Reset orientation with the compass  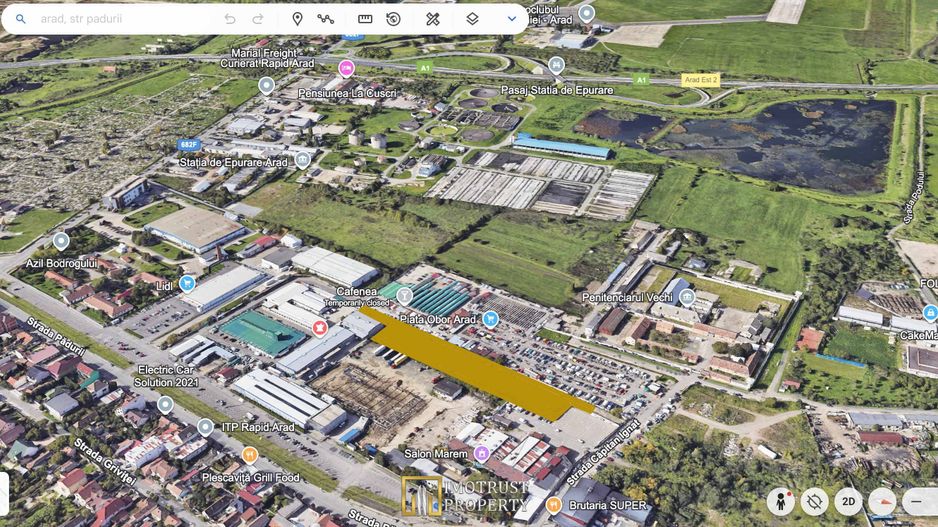(x=882, y=501)
